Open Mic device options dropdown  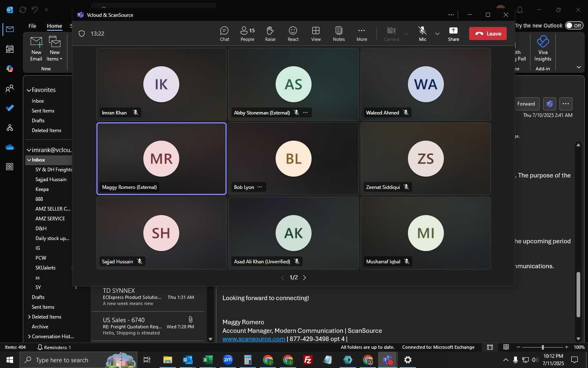[x=437, y=34]
